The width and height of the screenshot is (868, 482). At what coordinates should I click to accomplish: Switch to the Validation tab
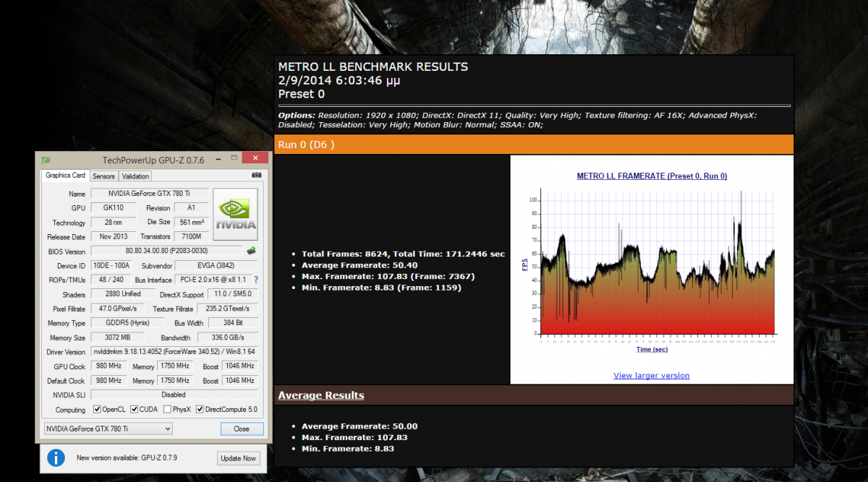135,176
